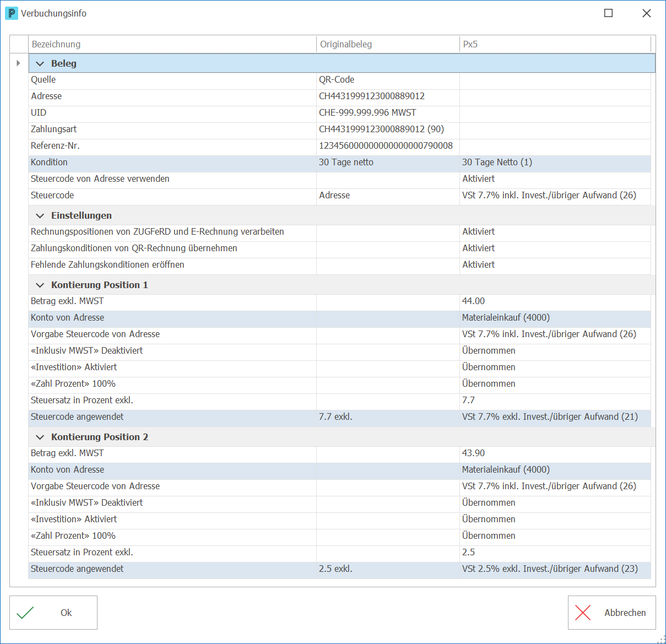Image resolution: width=666 pixels, height=644 pixels.
Task: Click the IBAN value in the Adresse row
Action: pyautogui.click(x=372, y=96)
